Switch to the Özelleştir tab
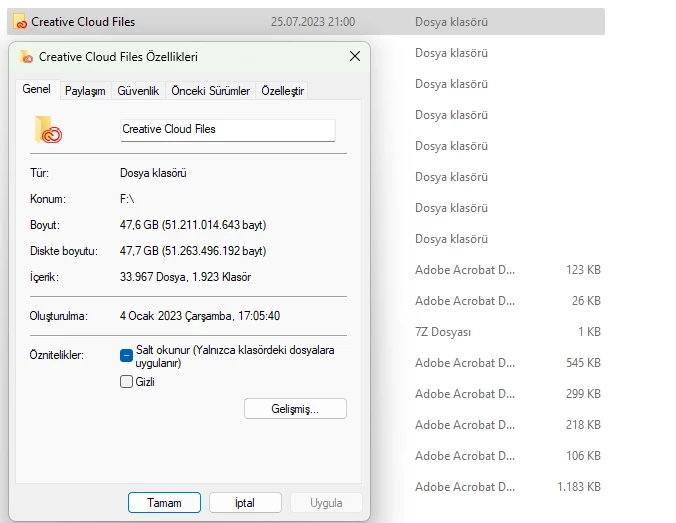 [282, 91]
